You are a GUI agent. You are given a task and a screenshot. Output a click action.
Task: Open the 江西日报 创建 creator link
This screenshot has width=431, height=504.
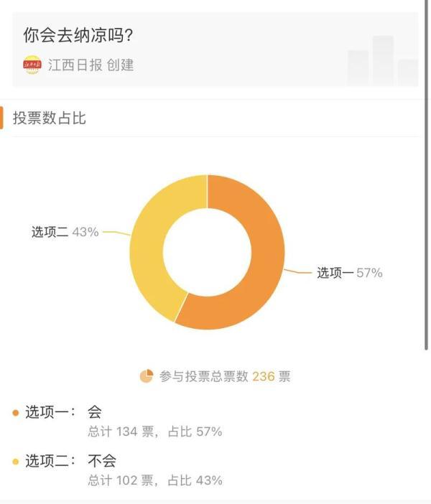[x=91, y=65]
